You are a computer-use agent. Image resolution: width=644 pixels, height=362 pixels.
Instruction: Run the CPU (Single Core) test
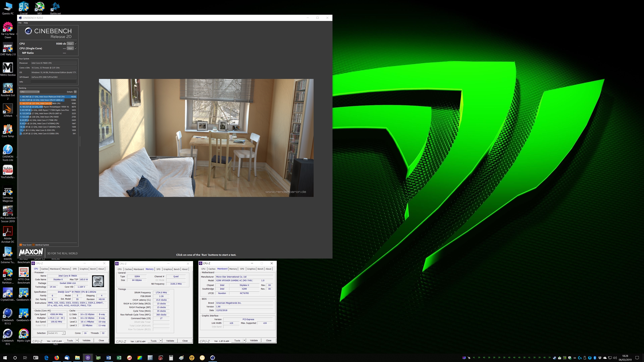(x=70, y=48)
